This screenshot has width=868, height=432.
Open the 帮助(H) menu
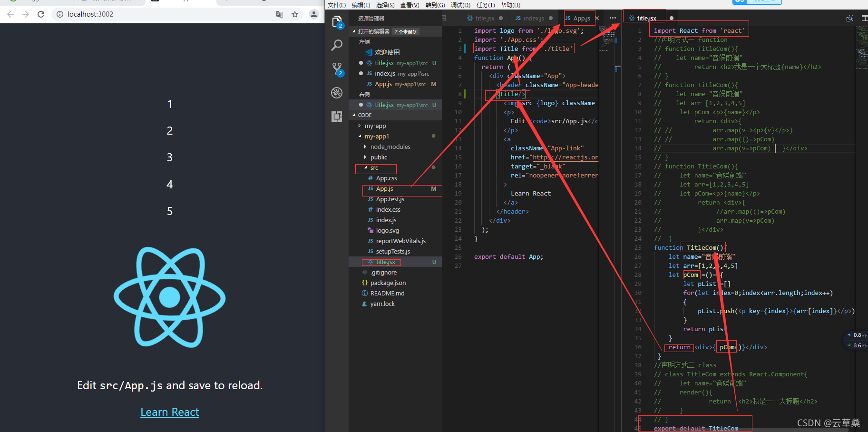point(510,5)
